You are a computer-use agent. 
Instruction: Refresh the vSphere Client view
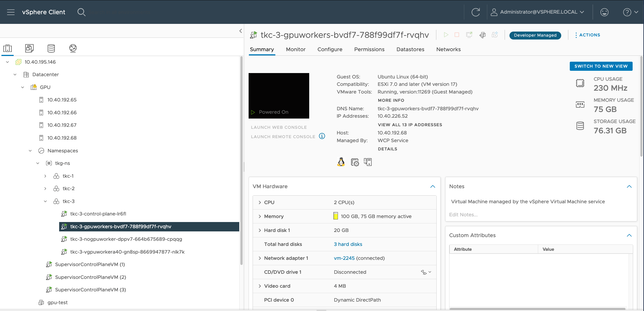[x=476, y=12]
